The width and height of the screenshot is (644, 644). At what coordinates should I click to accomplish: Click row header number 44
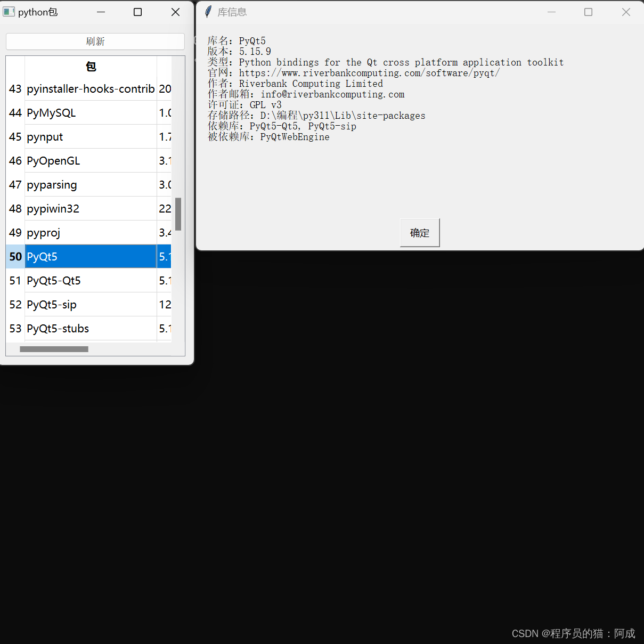click(15, 113)
